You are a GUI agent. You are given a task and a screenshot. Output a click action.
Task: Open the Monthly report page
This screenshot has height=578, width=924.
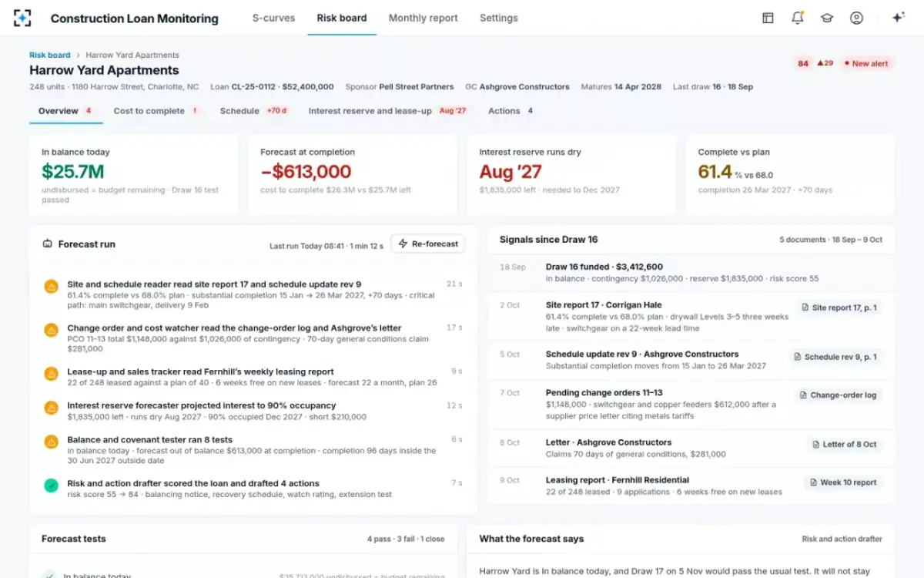[423, 18]
